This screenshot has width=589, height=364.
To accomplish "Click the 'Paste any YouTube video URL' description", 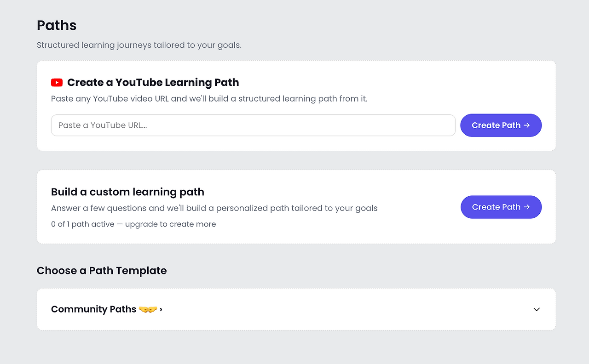I will click(209, 99).
